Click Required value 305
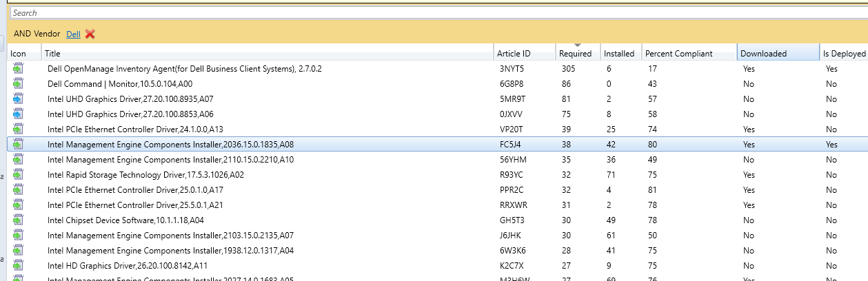The height and width of the screenshot is (281, 868). tap(568, 69)
